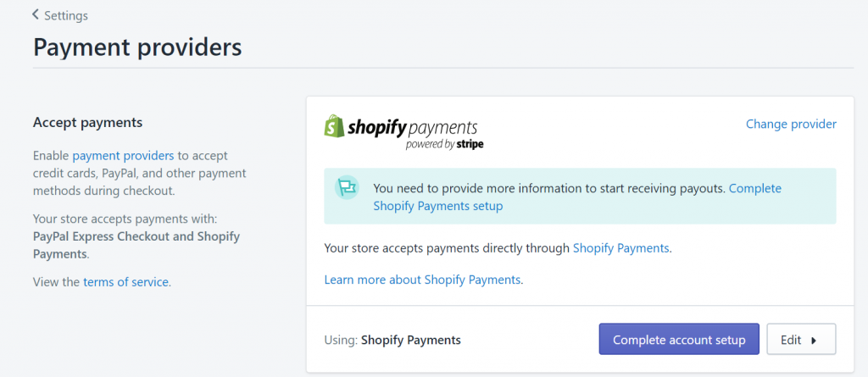Image resolution: width=868 pixels, height=377 pixels.
Task: View the terms of service link
Action: (125, 282)
